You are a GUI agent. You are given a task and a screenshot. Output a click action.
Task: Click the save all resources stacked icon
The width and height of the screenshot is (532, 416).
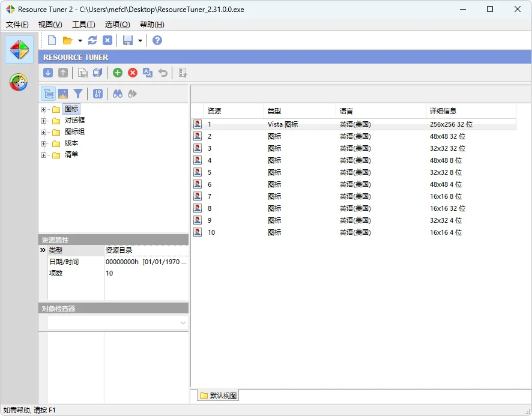[98, 73]
